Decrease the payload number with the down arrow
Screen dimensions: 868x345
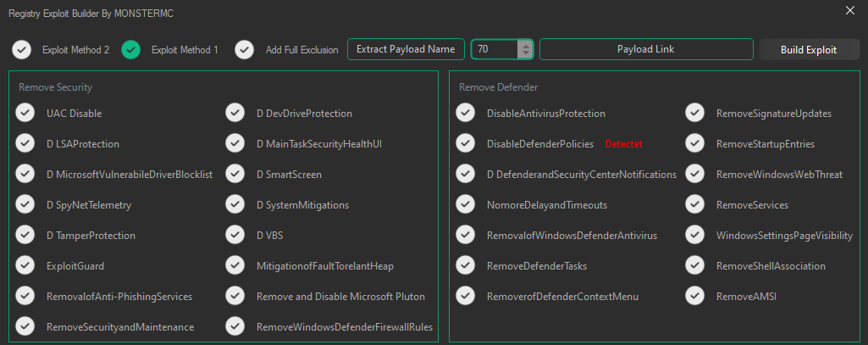click(x=525, y=54)
